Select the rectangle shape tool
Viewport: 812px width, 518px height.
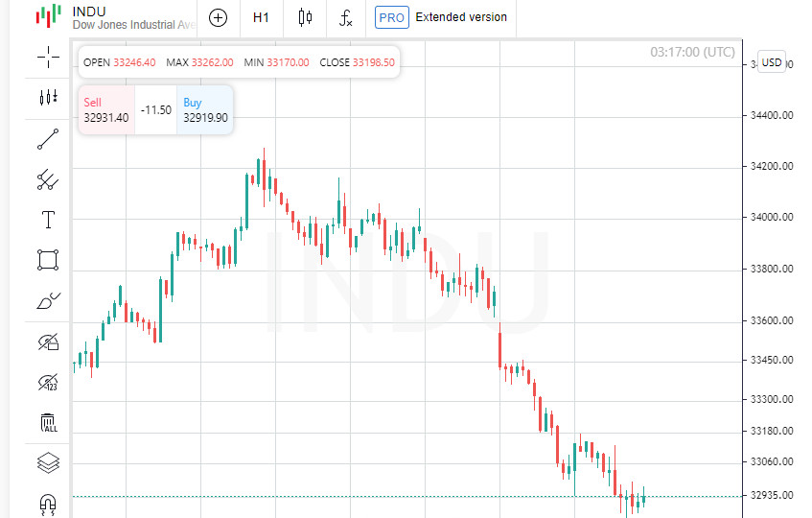click(48, 260)
